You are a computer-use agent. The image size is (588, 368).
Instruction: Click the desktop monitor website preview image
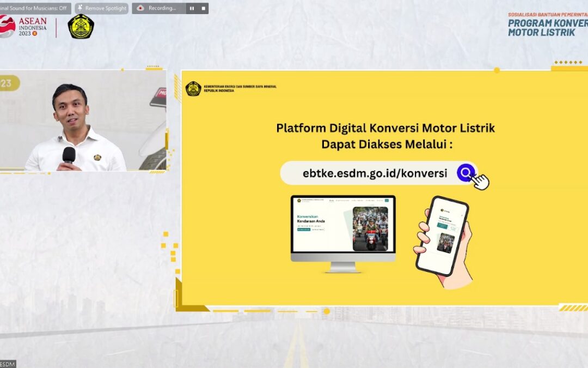(343, 233)
